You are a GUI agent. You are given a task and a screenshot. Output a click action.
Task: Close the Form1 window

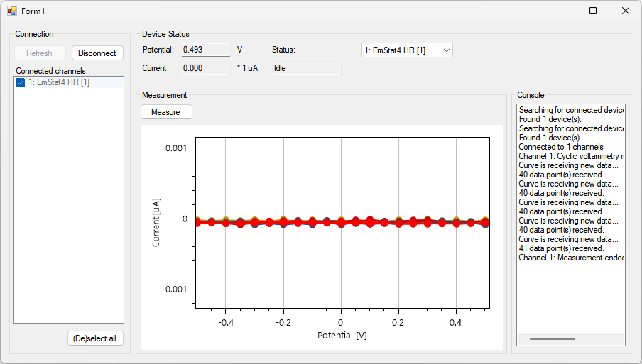coord(625,11)
